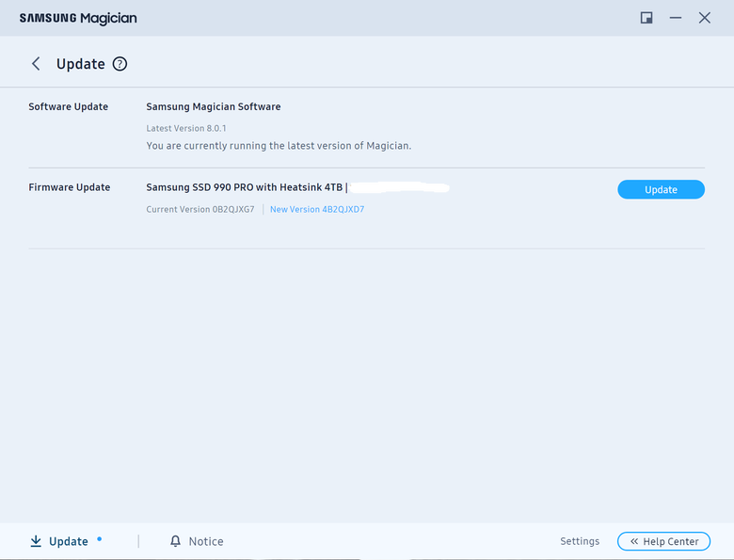Go back using the arrow beside Update

(x=36, y=64)
